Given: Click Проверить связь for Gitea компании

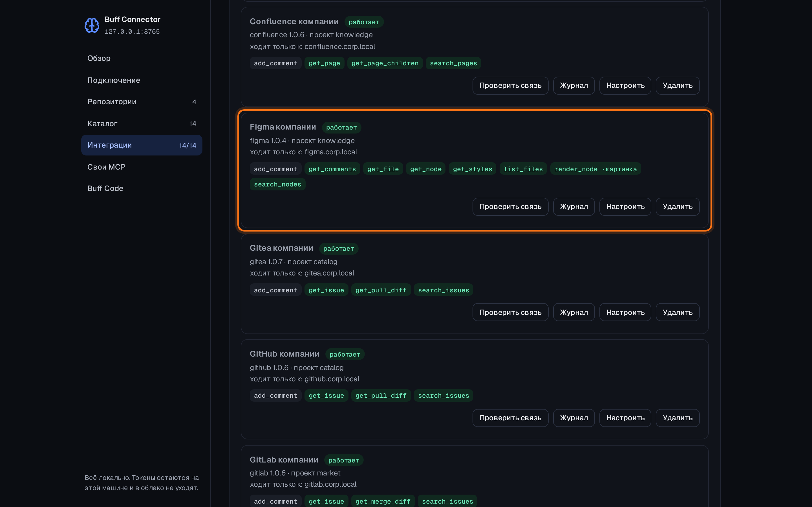Looking at the screenshot, I should tap(510, 312).
